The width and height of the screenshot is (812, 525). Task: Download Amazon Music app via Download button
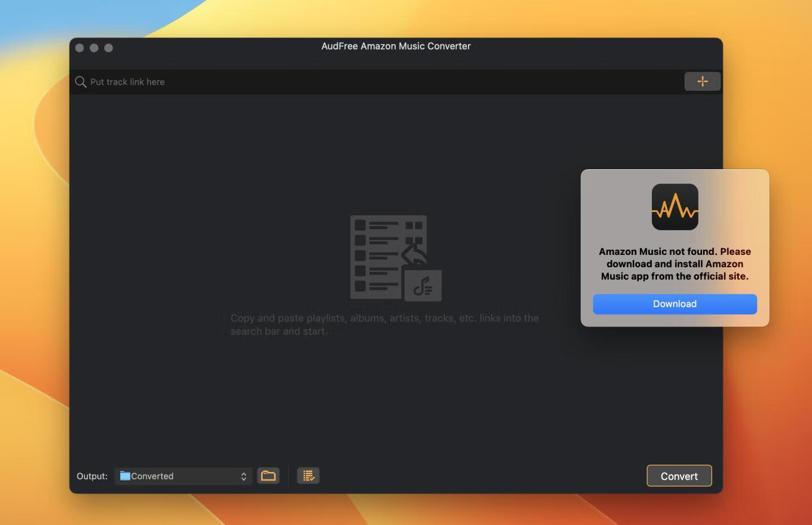pyautogui.click(x=674, y=304)
